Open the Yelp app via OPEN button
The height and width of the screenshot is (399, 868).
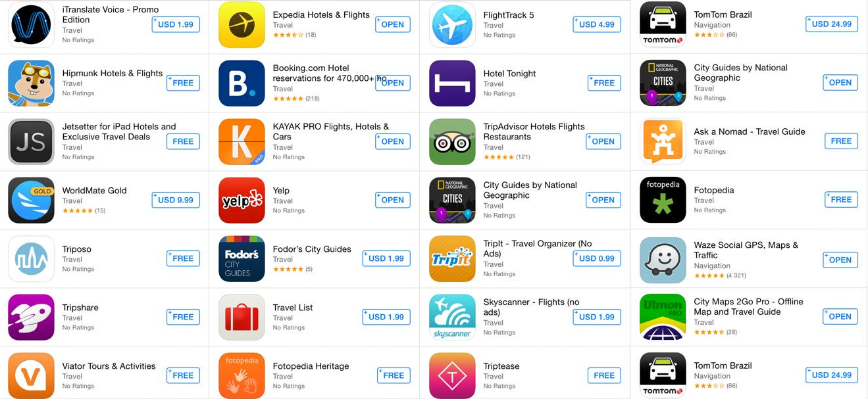click(393, 200)
